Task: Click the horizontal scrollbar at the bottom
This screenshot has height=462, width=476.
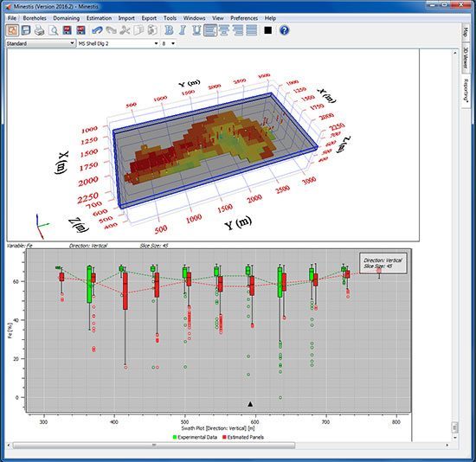Action: [228, 446]
